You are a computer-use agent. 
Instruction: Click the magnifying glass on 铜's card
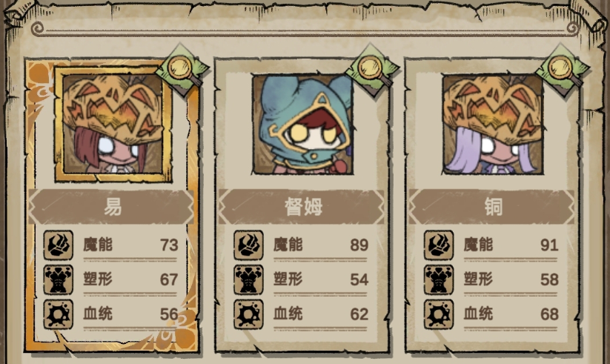[x=563, y=70]
